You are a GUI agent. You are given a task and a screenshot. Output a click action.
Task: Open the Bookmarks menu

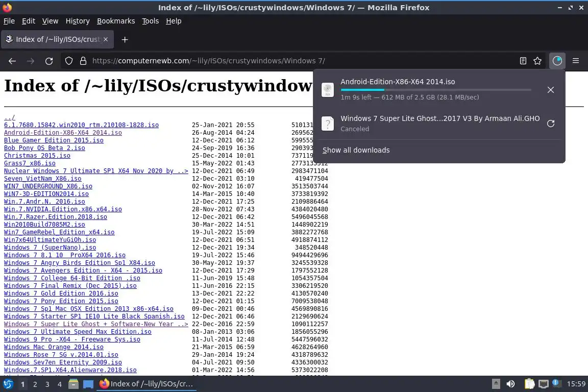point(116,21)
